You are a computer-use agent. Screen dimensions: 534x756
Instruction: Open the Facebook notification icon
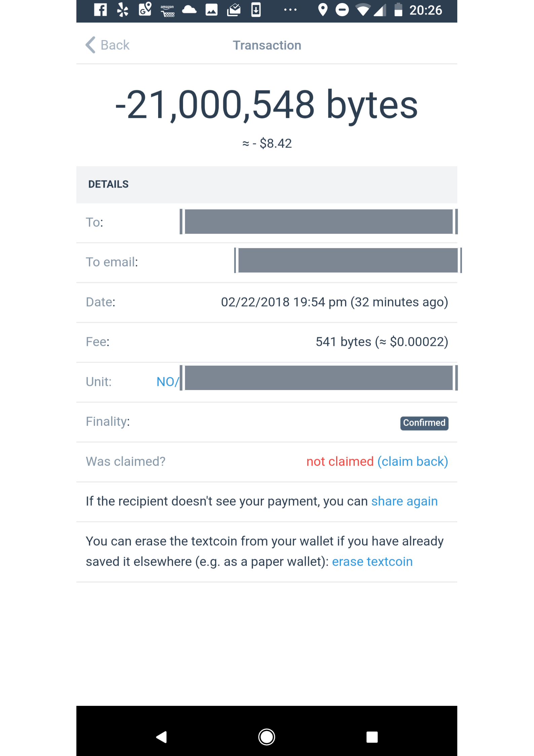(x=100, y=10)
